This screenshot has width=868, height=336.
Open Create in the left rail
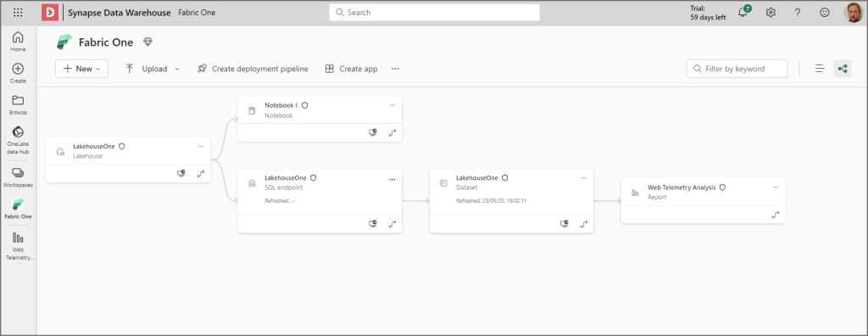18,73
